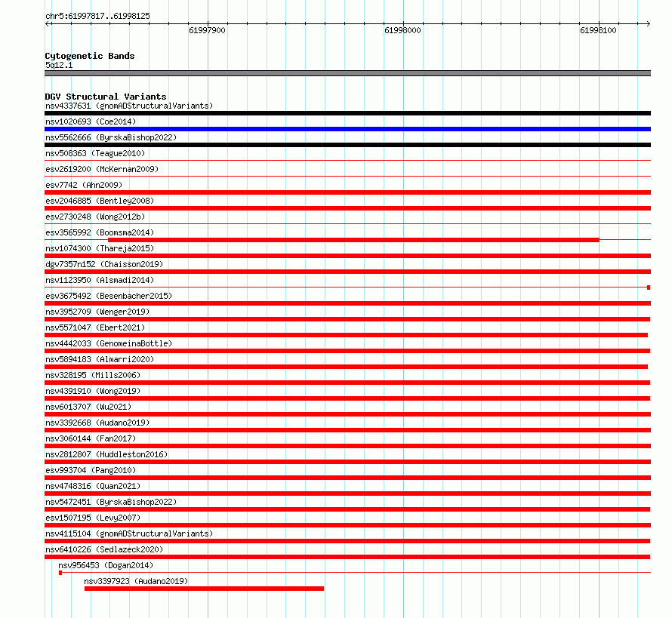Viewport: 672px width, 618px height.
Task: Select the esv993704 (Pang2010) label
Action: [x=91, y=470]
